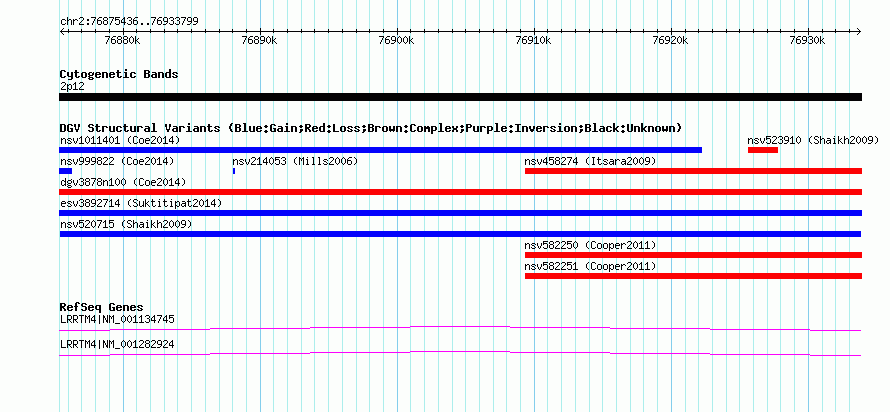Screen dimensions: 890x412
Task: Click the 76900k ruler tick label
Action: [x=397, y=40]
